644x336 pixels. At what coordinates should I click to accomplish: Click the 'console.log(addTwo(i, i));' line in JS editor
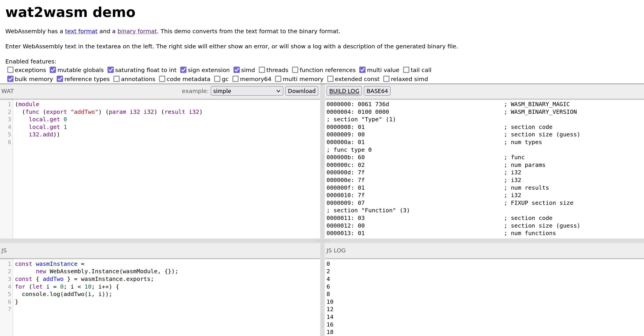(x=67, y=294)
